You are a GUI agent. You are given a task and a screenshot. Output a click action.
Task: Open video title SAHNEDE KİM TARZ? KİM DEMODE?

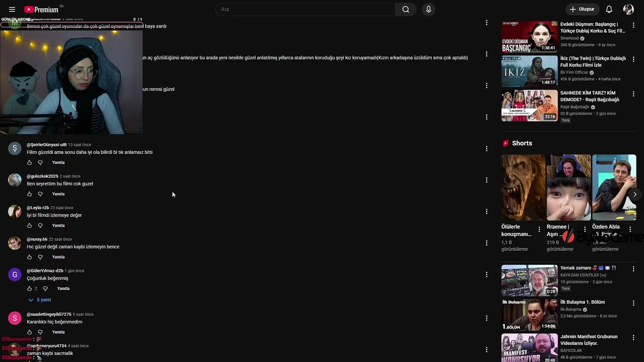pyautogui.click(x=590, y=97)
